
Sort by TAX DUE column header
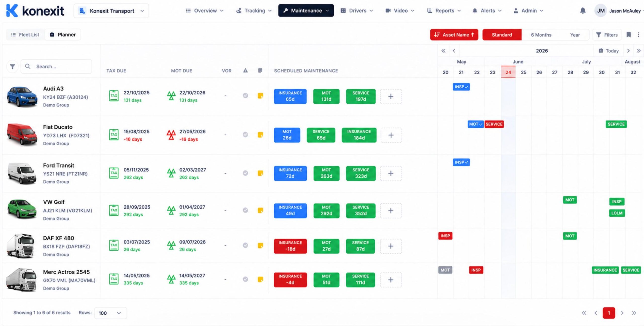[116, 71]
